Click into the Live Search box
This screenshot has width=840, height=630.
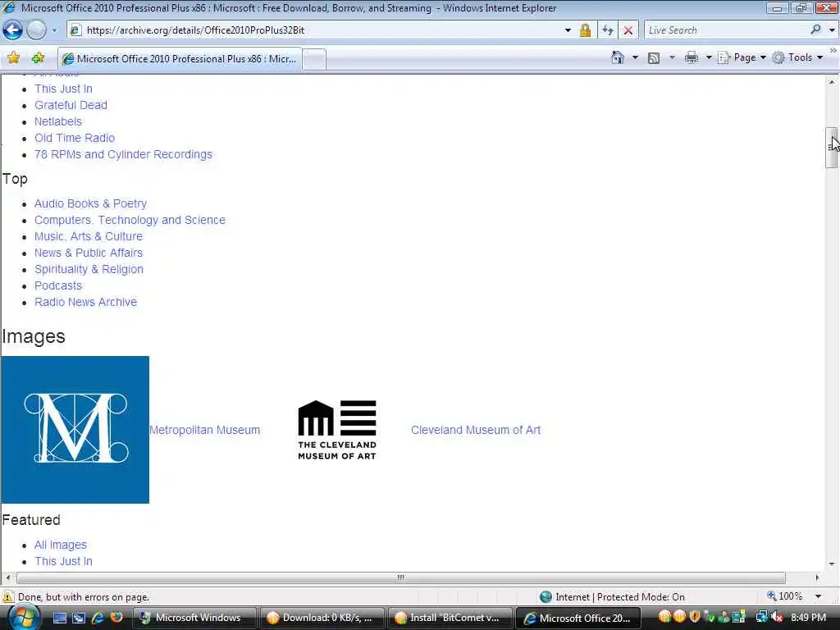[726, 30]
